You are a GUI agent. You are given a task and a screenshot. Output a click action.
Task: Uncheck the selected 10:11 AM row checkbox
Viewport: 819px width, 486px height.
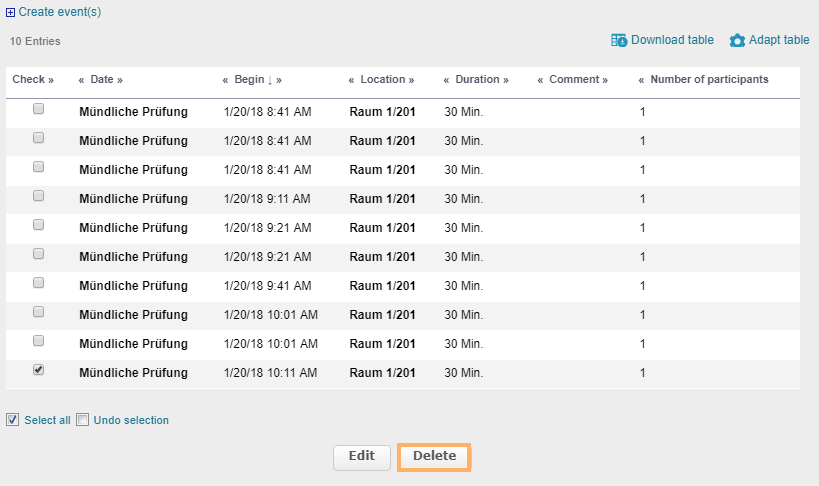(39, 370)
